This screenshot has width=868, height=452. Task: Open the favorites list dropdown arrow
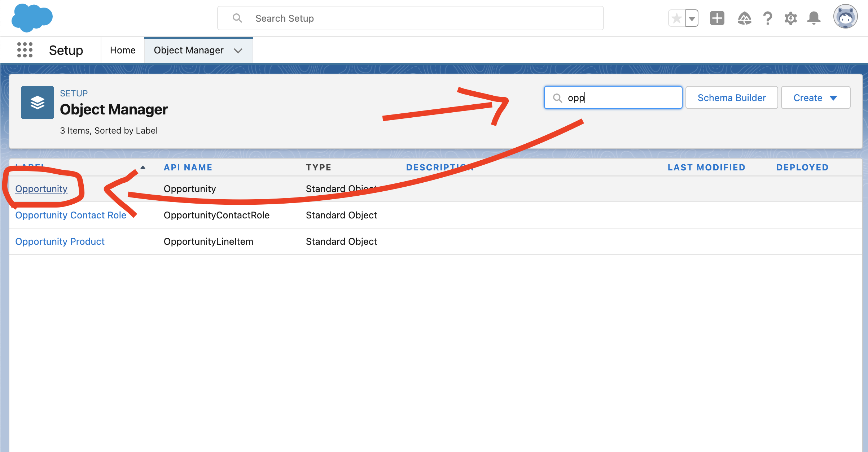(692, 18)
